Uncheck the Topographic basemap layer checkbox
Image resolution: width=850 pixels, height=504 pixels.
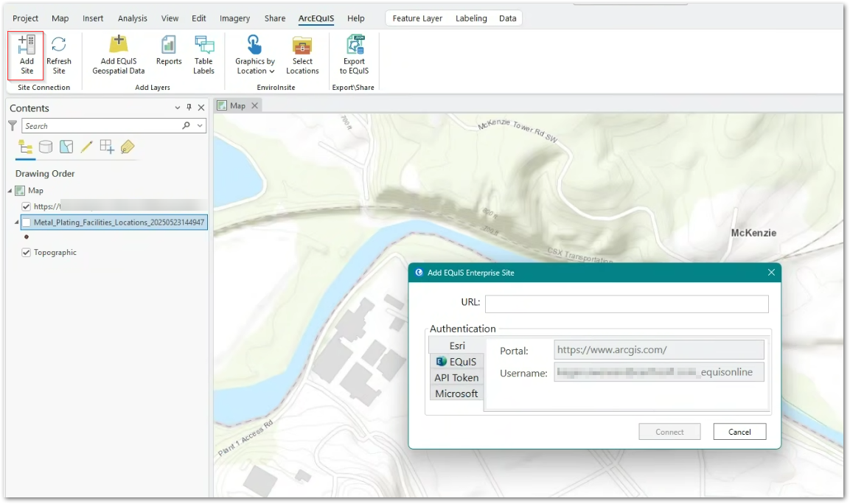point(27,253)
